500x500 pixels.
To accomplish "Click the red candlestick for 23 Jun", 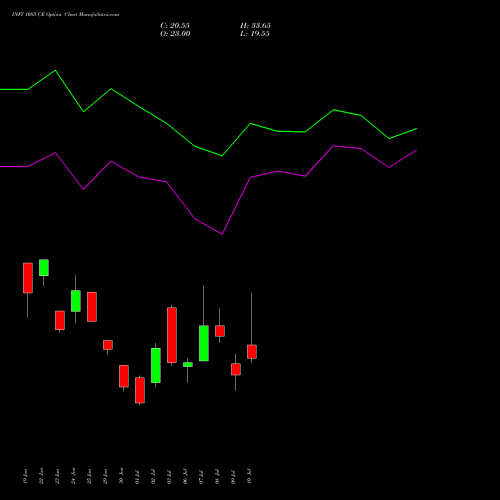I will coord(60,320).
